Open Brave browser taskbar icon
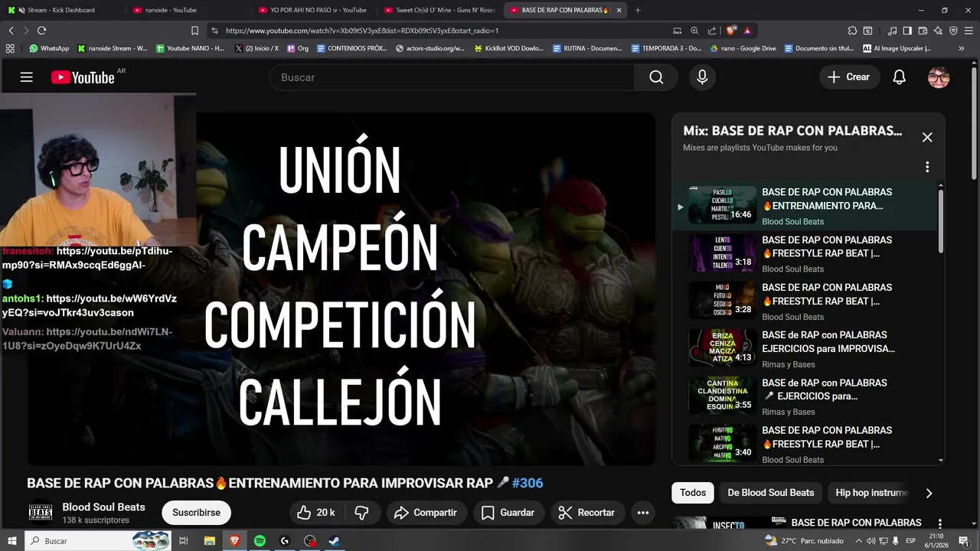Image resolution: width=980 pixels, height=551 pixels. (x=234, y=541)
